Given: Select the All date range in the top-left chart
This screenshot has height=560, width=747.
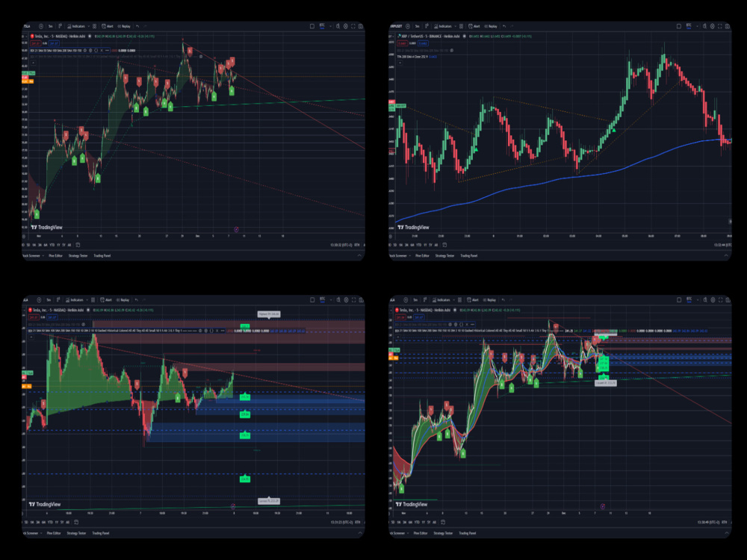Looking at the screenshot, I should [x=69, y=245].
